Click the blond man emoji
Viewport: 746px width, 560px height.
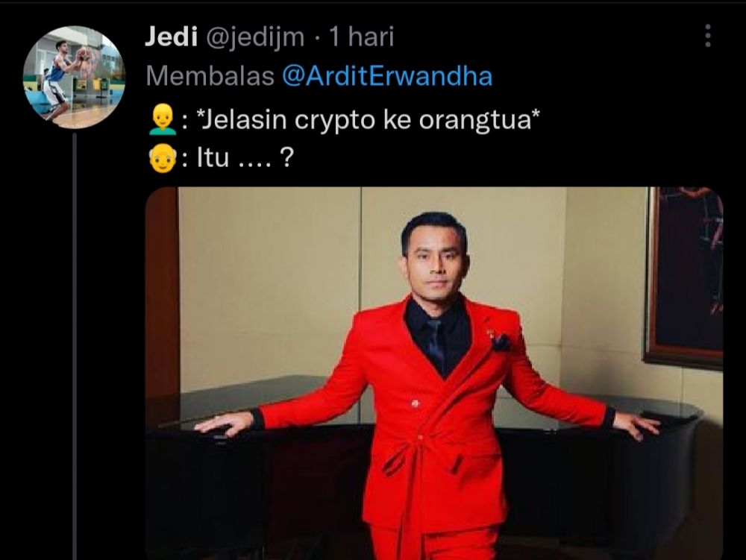(163, 119)
